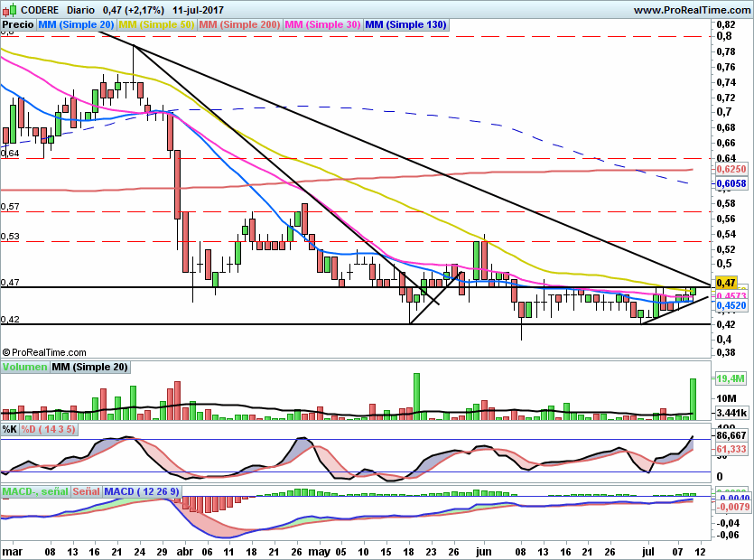
Task: Click the abr month marker on time axis
Action: pyautogui.click(x=184, y=552)
